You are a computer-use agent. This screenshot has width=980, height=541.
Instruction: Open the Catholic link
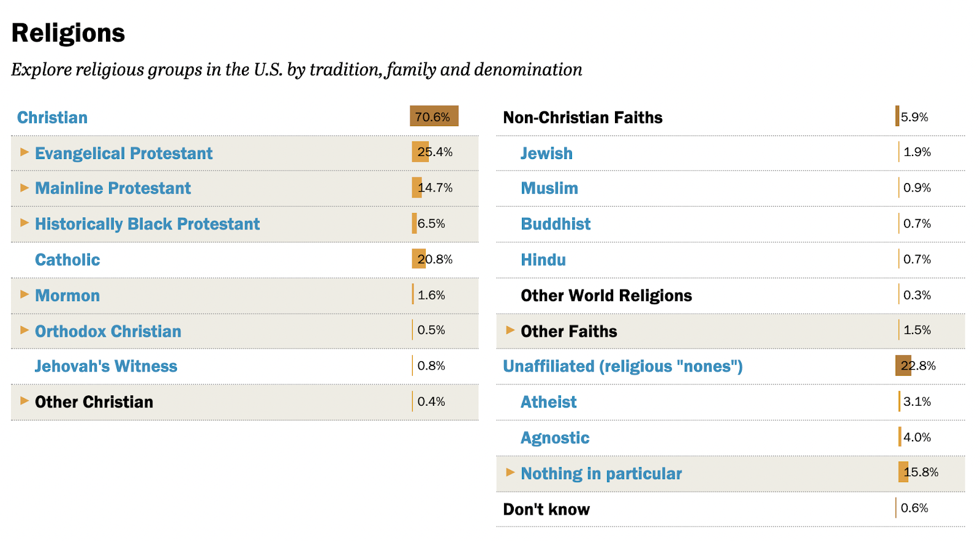pos(67,260)
